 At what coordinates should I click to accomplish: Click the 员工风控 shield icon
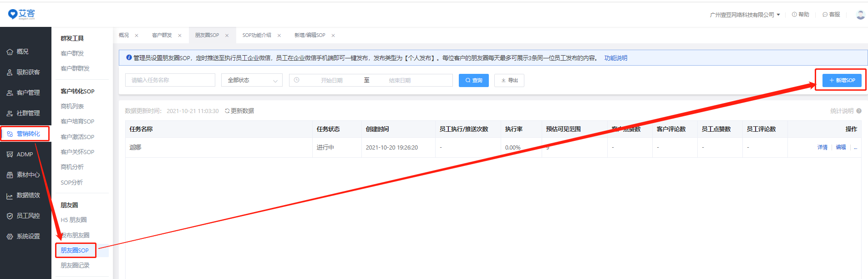(x=10, y=216)
